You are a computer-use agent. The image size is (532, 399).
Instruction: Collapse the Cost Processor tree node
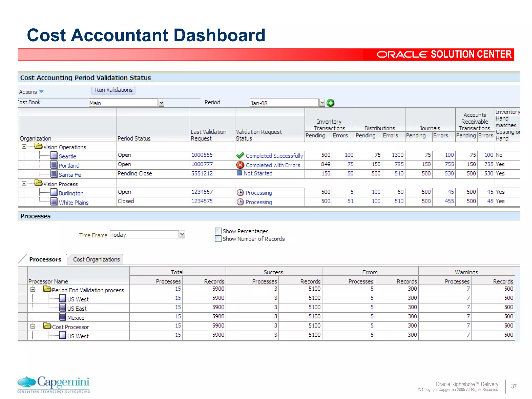[33, 326]
